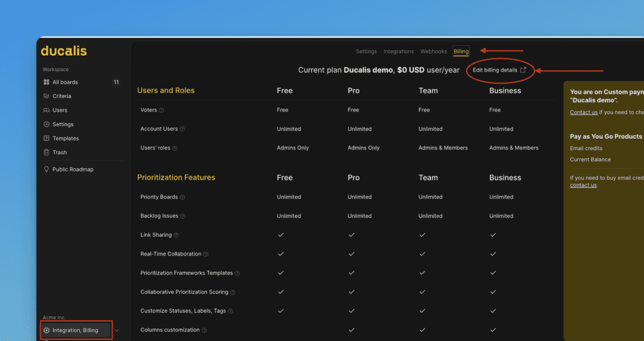644x341 pixels.
Task: Switch to the Webhooks tab
Action: tap(433, 51)
